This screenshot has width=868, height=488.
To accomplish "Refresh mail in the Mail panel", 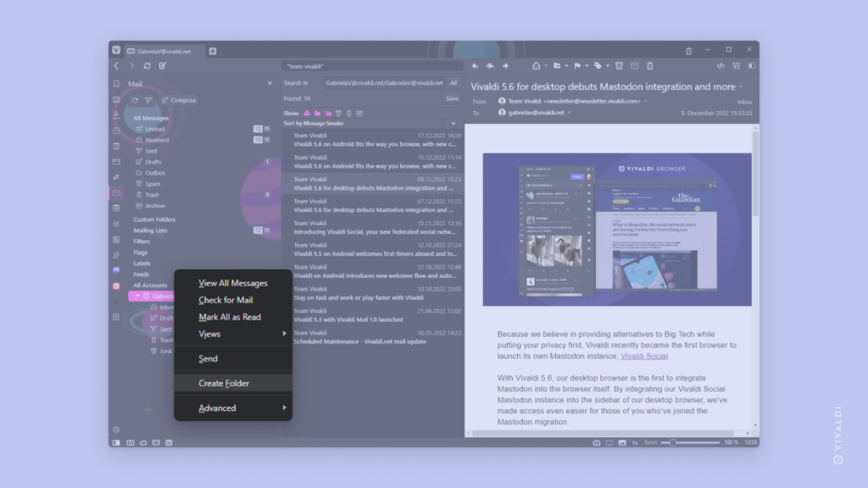I will pos(135,100).
